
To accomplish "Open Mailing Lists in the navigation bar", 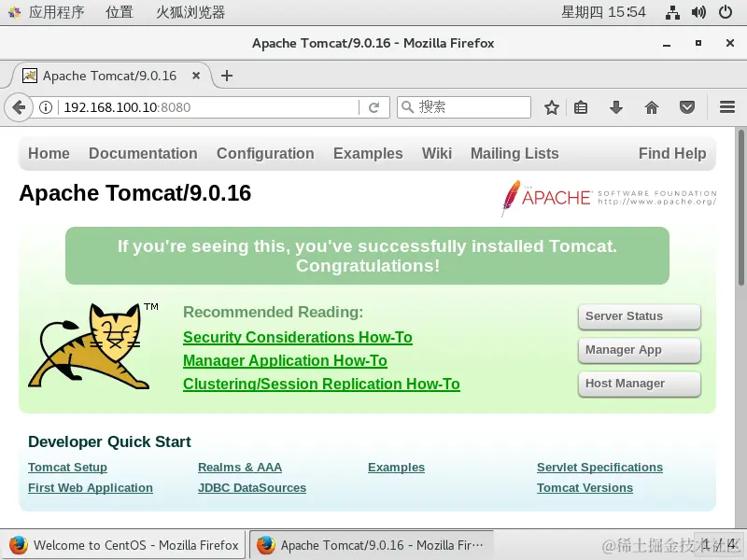I will (x=514, y=153).
